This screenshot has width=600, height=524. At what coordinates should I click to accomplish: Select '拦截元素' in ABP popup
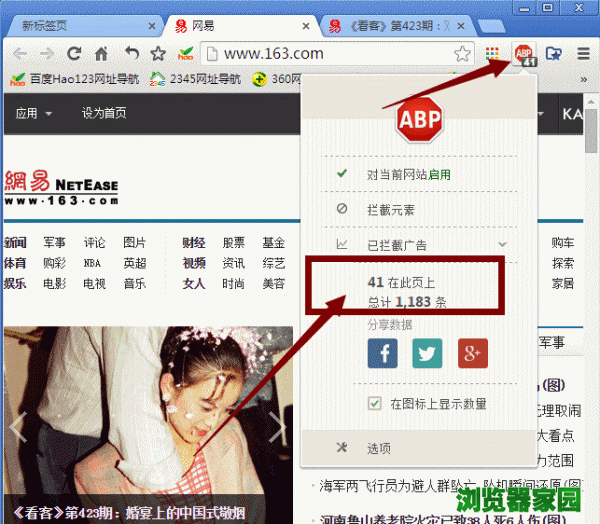click(x=390, y=209)
